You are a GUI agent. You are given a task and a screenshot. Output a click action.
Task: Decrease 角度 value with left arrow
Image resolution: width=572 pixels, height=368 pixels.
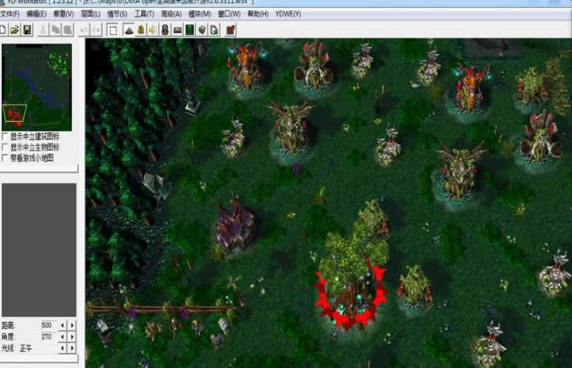(63, 336)
